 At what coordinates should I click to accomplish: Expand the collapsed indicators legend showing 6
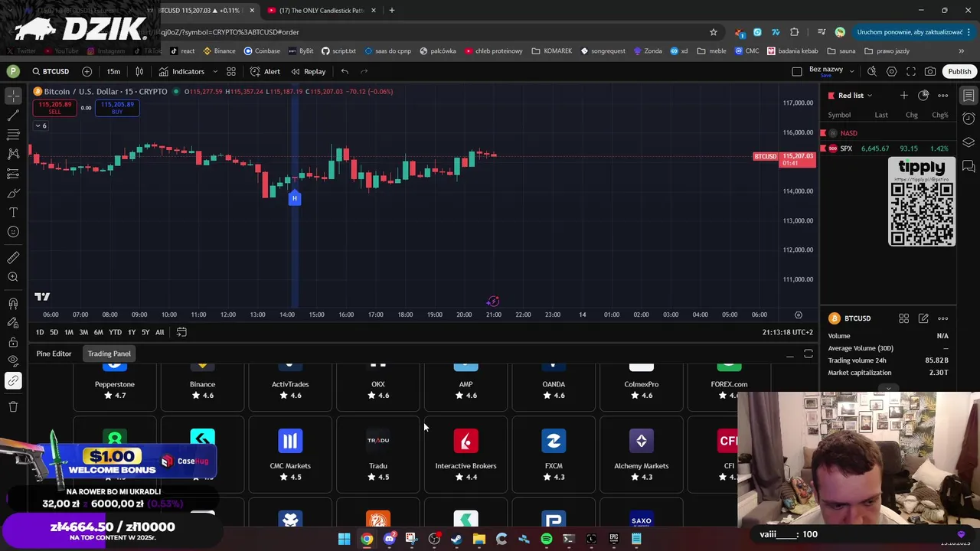click(41, 126)
